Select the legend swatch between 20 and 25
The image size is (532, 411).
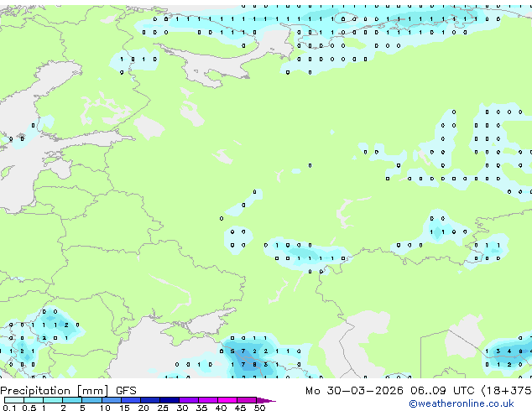tap(149, 400)
